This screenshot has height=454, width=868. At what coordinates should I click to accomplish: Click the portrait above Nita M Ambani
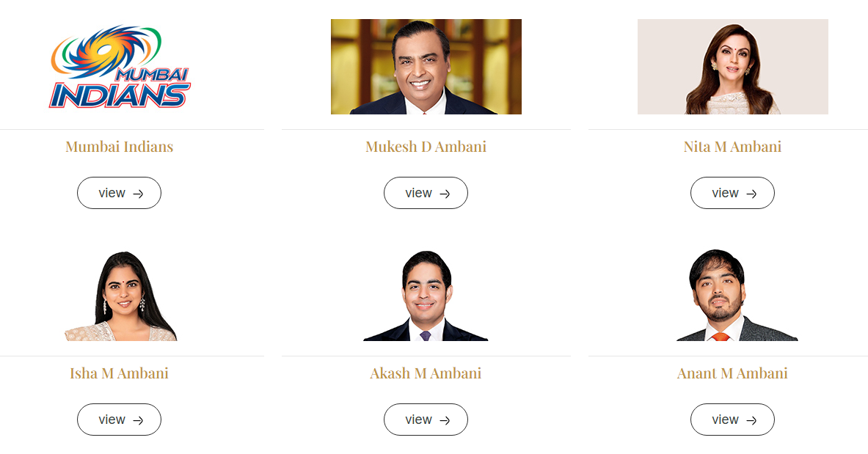(732, 67)
